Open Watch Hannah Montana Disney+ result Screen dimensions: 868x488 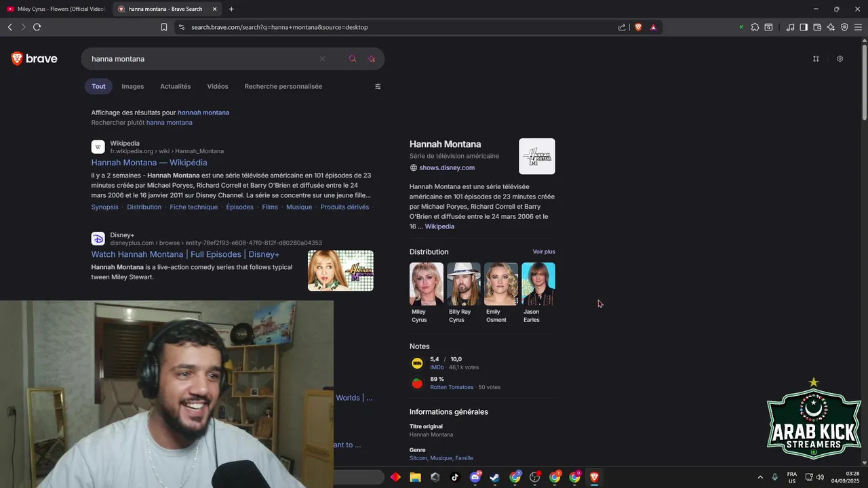click(x=185, y=254)
